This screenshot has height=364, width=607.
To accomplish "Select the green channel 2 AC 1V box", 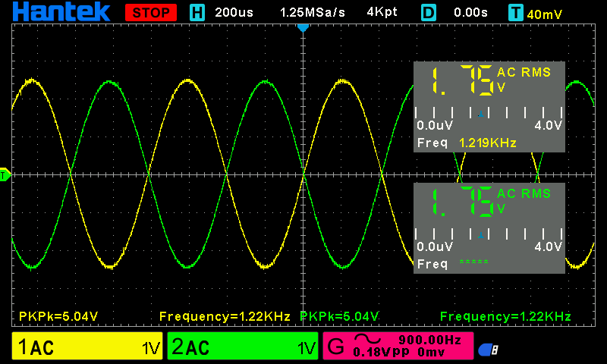I will (x=243, y=346).
